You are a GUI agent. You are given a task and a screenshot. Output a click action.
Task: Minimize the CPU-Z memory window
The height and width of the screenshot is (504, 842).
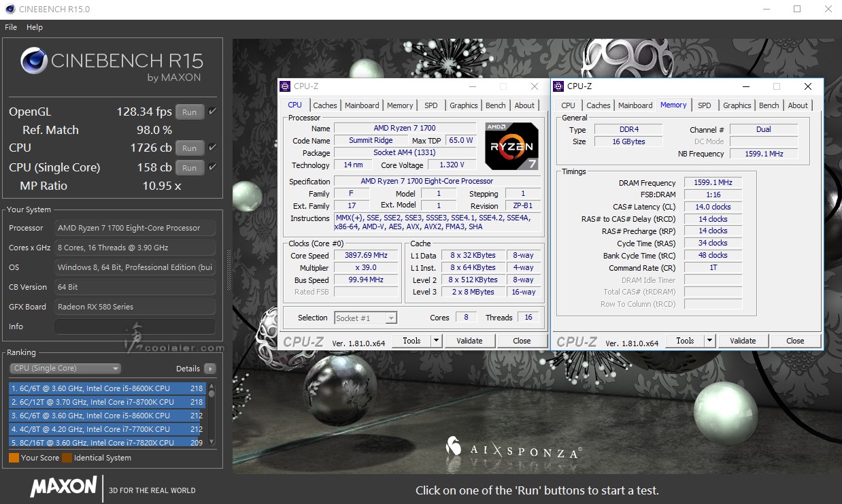745,86
